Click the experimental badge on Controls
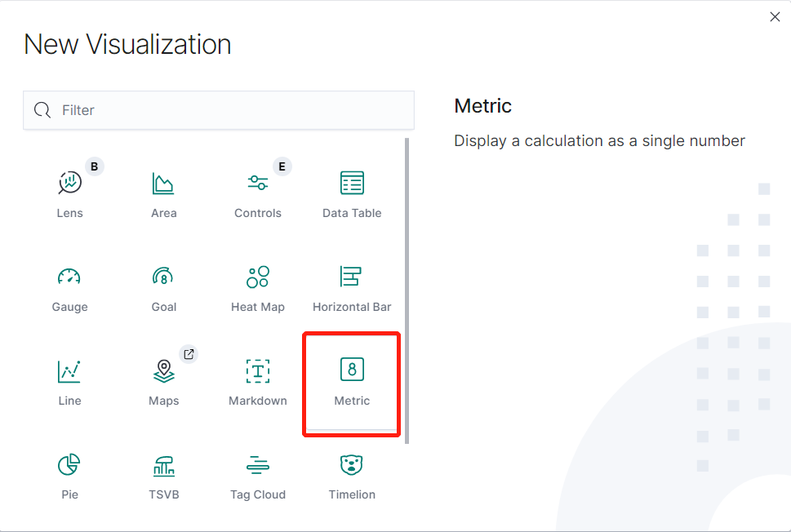The width and height of the screenshot is (791, 532). click(x=282, y=166)
